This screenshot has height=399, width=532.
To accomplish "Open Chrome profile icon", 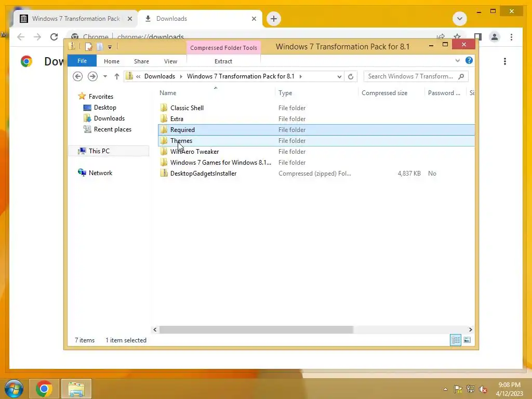I will 495,37.
